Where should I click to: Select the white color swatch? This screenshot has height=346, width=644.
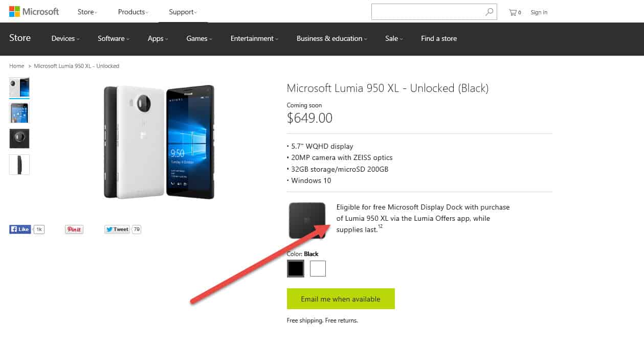pyautogui.click(x=318, y=268)
